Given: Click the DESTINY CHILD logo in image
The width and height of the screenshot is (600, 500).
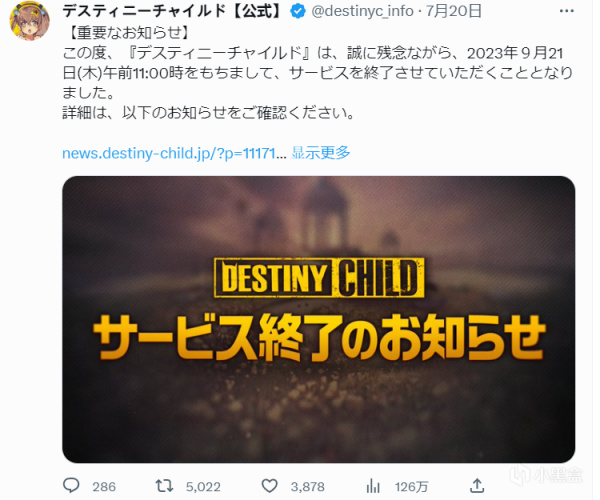Looking at the screenshot, I should 319,278.
